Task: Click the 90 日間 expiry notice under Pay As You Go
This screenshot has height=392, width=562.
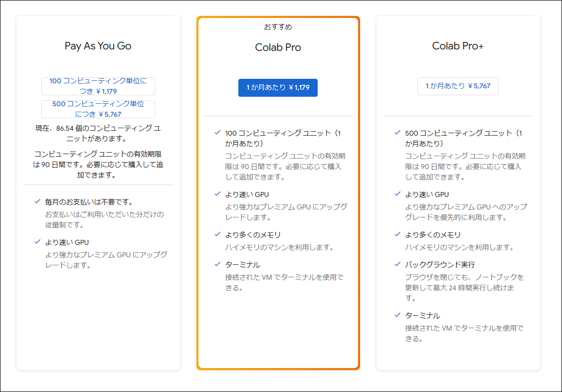Action: (98, 165)
